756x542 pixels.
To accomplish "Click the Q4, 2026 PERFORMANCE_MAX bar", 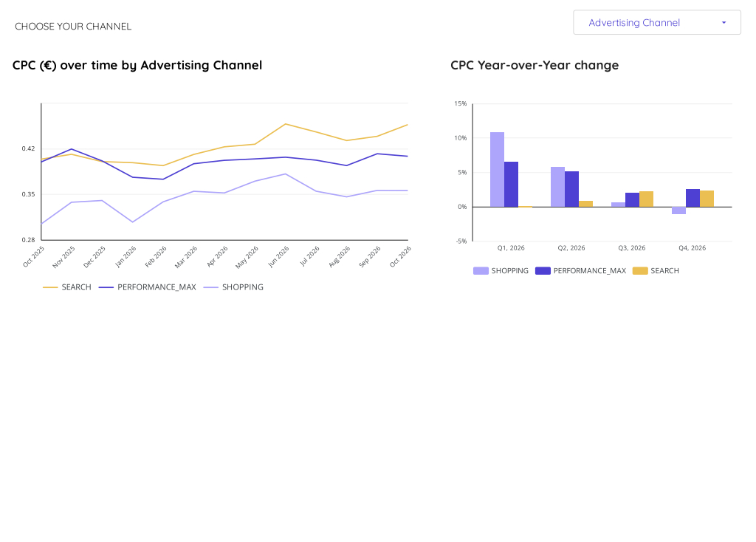I will [x=693, y=198].
